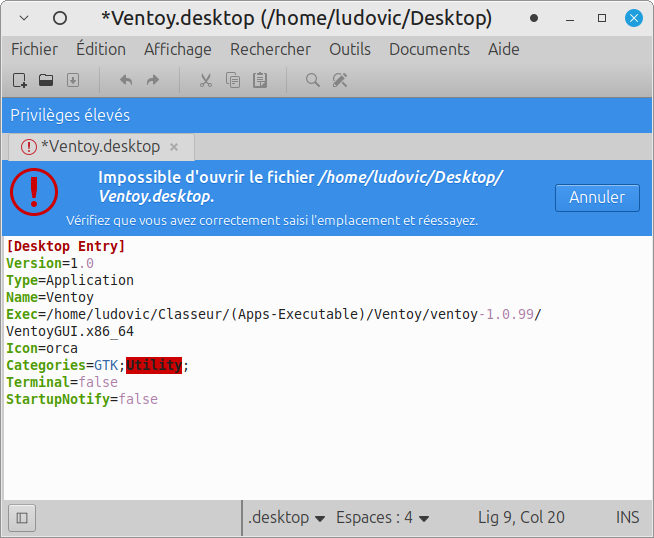This screenshot has height=538, width=654.
Task: Undo the last edit
Action: point(126,80)
